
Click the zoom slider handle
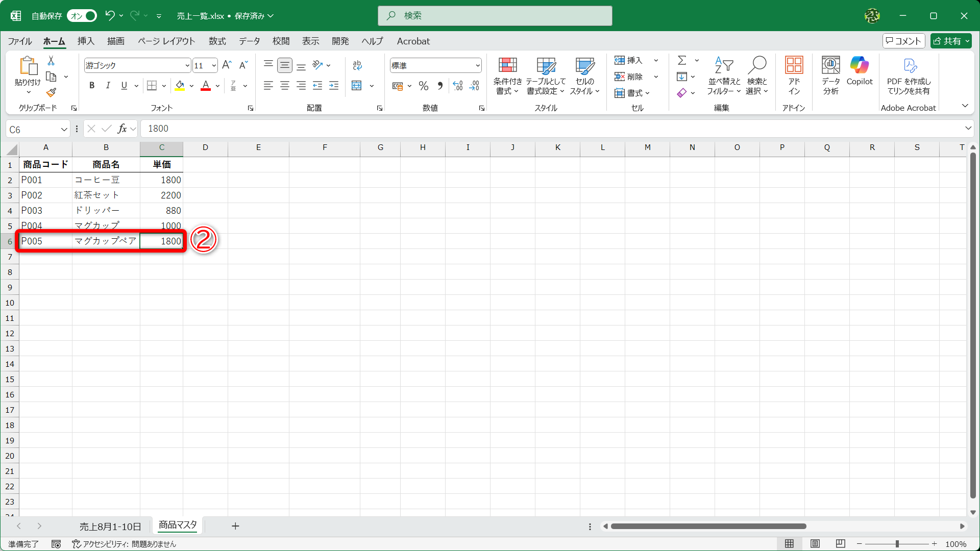click(897, 544)
